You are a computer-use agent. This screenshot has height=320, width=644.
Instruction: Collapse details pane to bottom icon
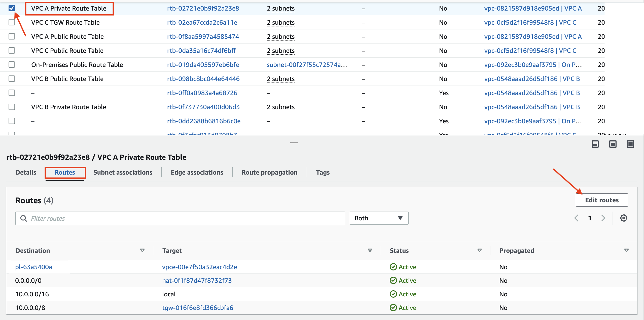click(x=595, y=144)
